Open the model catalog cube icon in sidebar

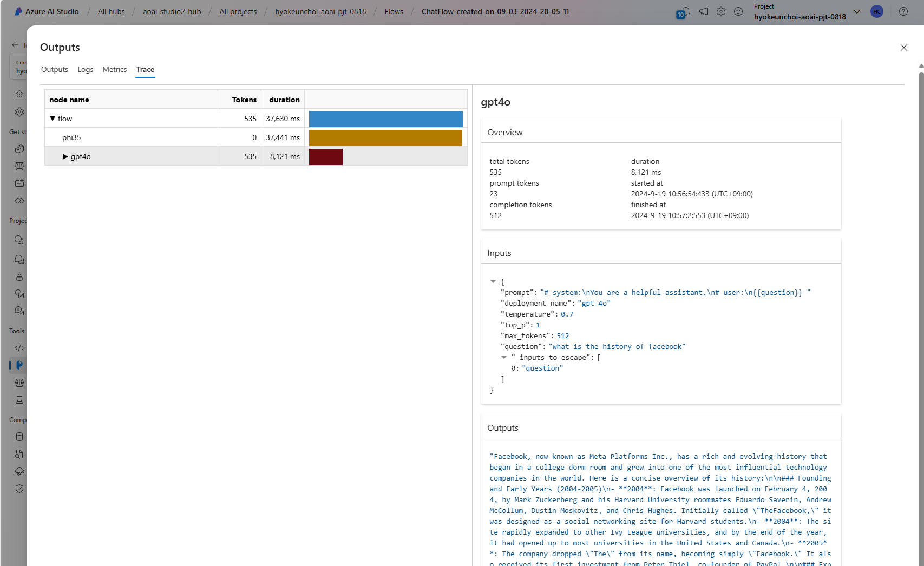point(19,149)
